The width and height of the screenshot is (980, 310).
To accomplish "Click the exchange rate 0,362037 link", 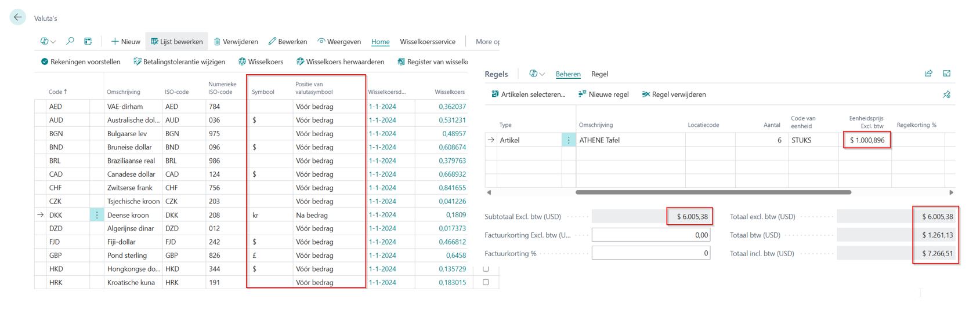I will pos(452,107).
